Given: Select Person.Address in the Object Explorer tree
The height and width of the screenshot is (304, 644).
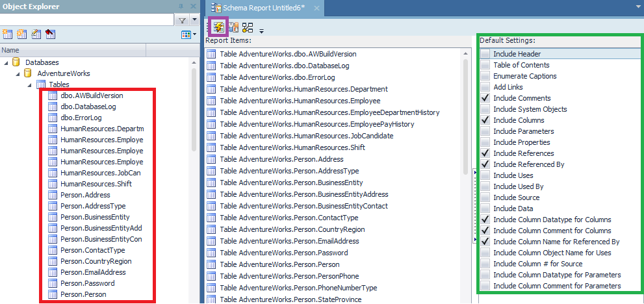Looking at the screenshot, I should (85, 195).
